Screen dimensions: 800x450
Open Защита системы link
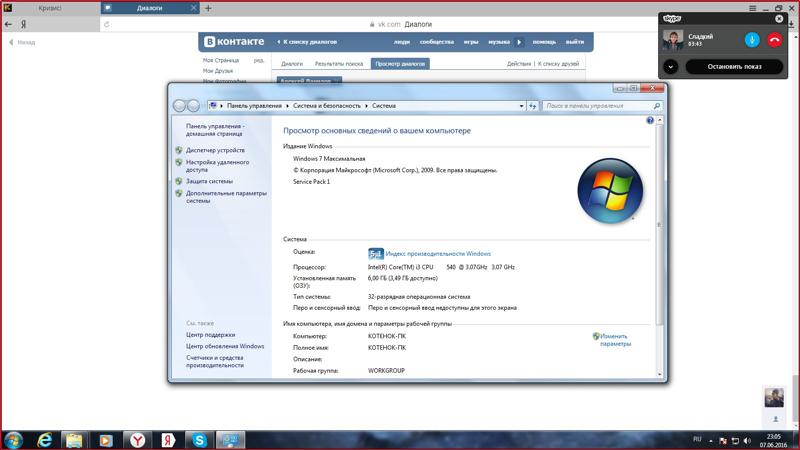click(209, 181)
